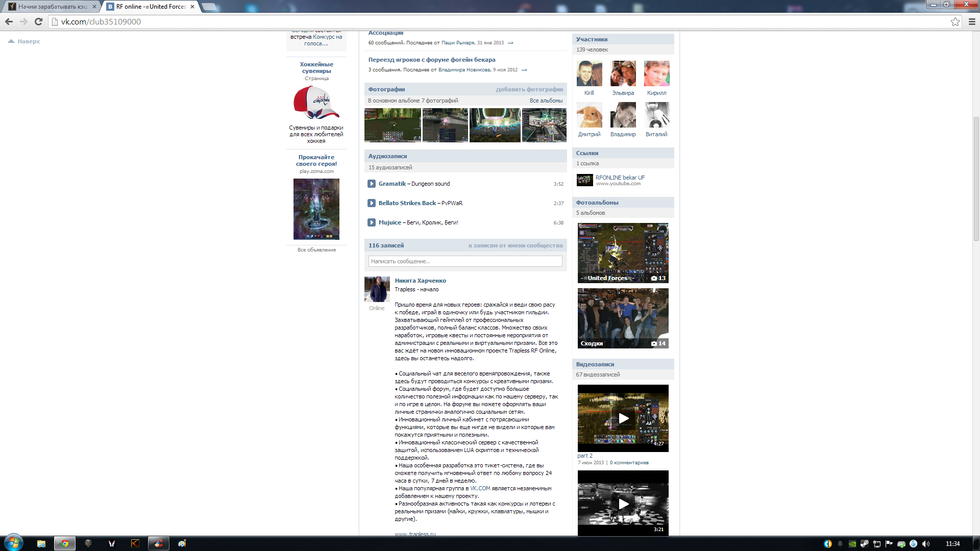
Task: Open File Explorer from taskbar
Action: [x=41, y=543]
